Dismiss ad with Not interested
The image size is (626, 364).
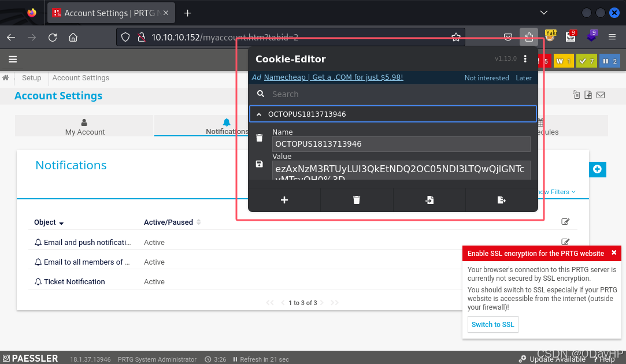[x=486, y=78]
